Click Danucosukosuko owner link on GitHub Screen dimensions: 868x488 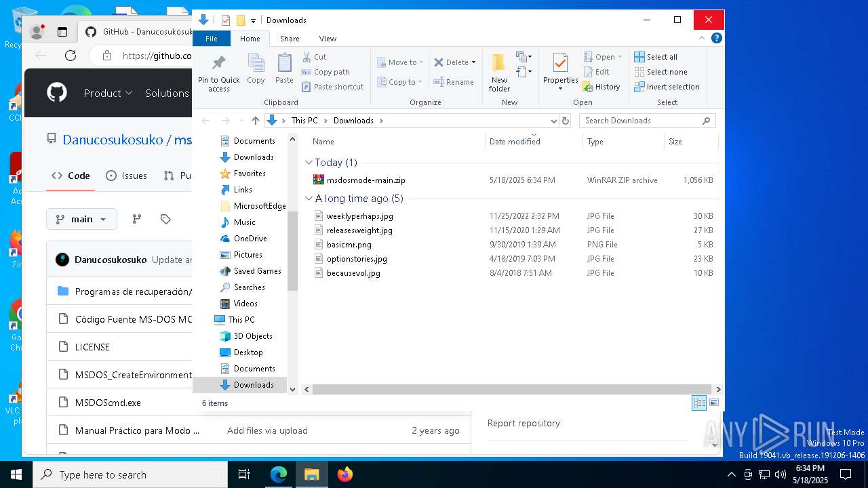coord(113,140)
